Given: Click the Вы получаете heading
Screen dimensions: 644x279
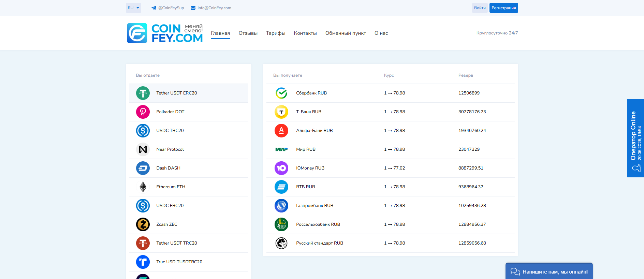Looking at the screenshot, I should [288, 75].
